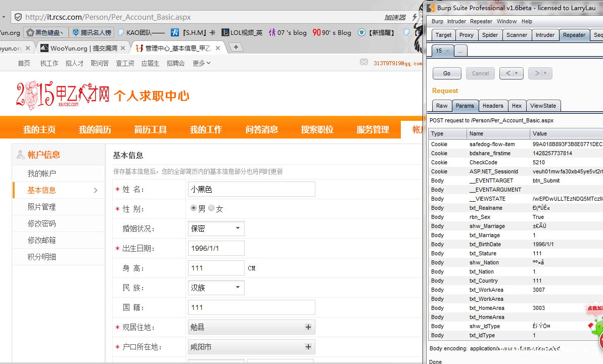Sort params by Name column header
The width and height of the screenshot is (603, 364).
(498, 133)
